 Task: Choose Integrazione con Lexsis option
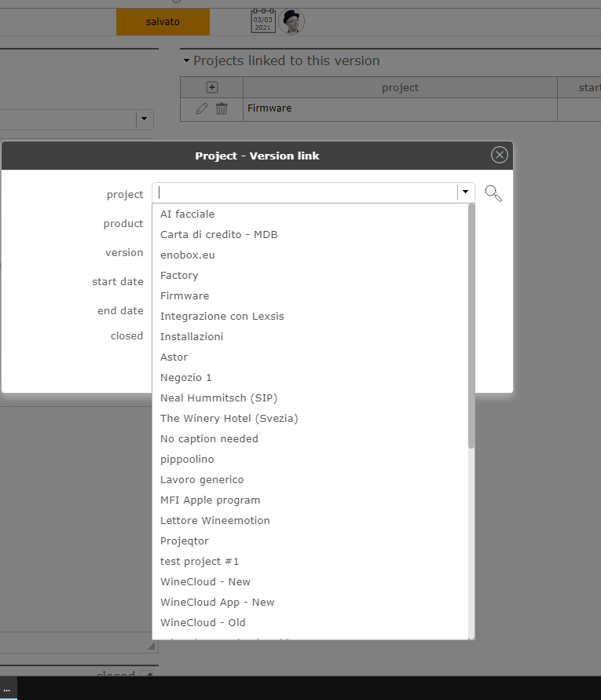click(x=310, y=317)
